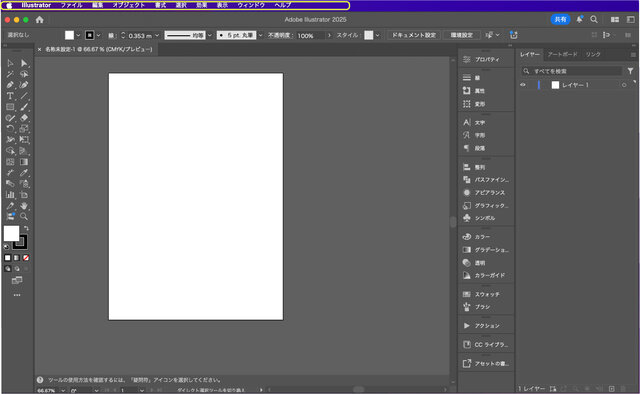The image size is (640, 394).
Task: Open stroke weight dropdown next to 0.353
Action: (157, 36)
